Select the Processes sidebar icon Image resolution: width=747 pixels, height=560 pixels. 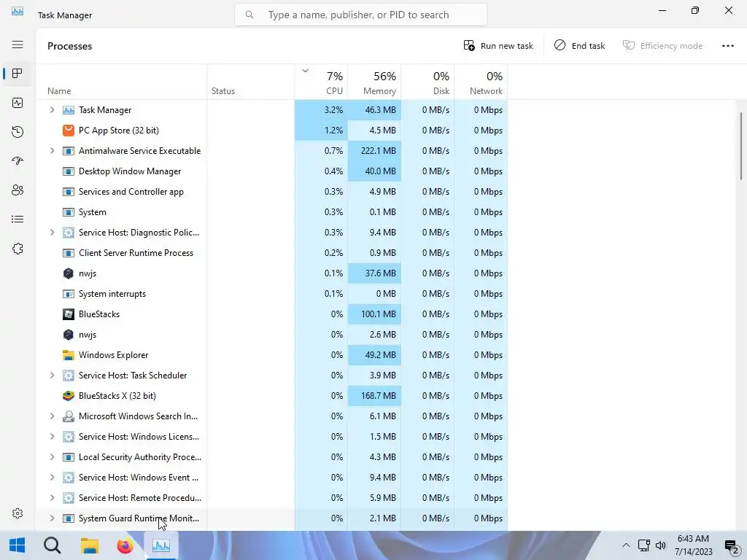[18, 74]
